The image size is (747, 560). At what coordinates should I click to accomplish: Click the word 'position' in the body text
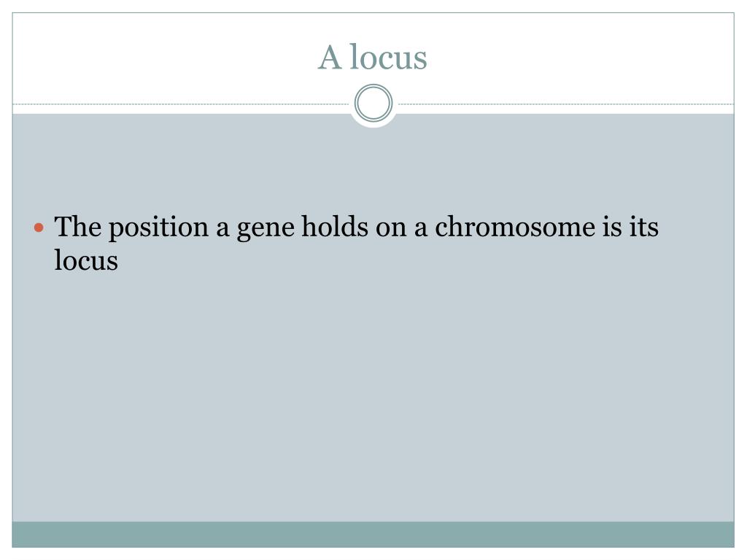(x=158, y=227)
